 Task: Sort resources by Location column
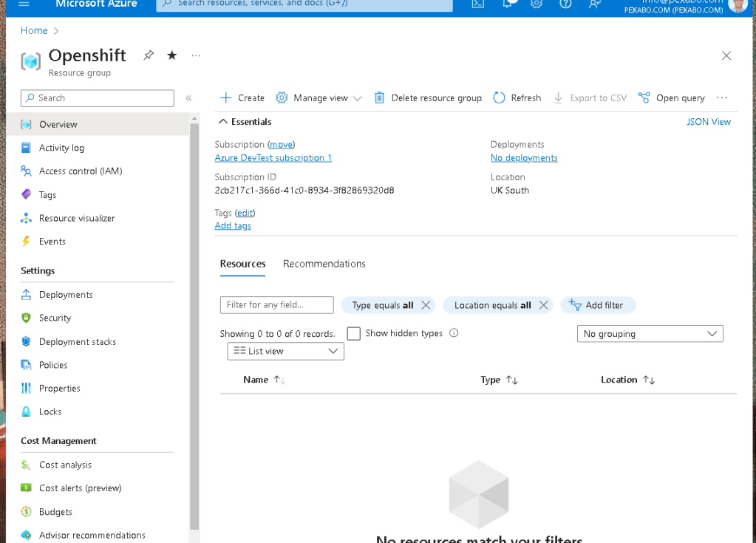coord(627,380)
